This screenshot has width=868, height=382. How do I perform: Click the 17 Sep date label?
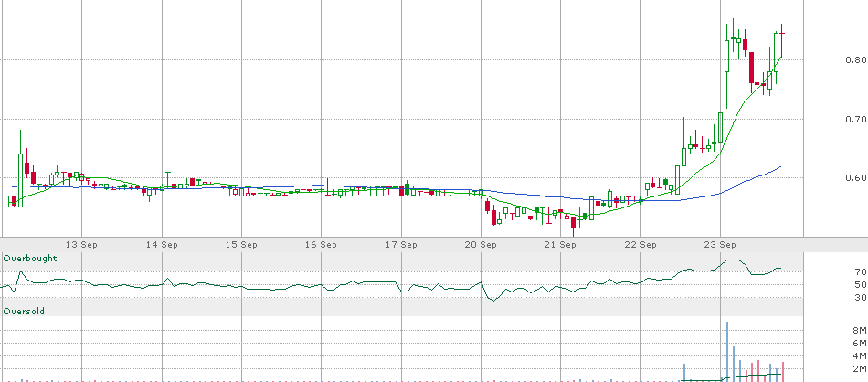[x=401, y=245]
